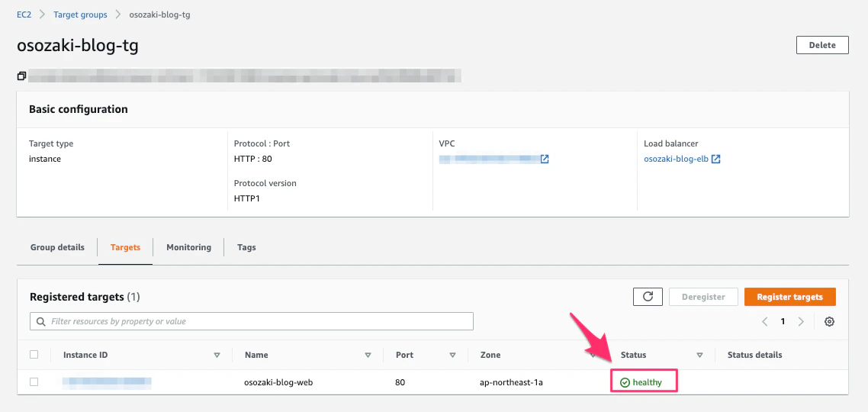
Task: Go to EC2 breadcrumb link
Action: click(x=24, y=15)
